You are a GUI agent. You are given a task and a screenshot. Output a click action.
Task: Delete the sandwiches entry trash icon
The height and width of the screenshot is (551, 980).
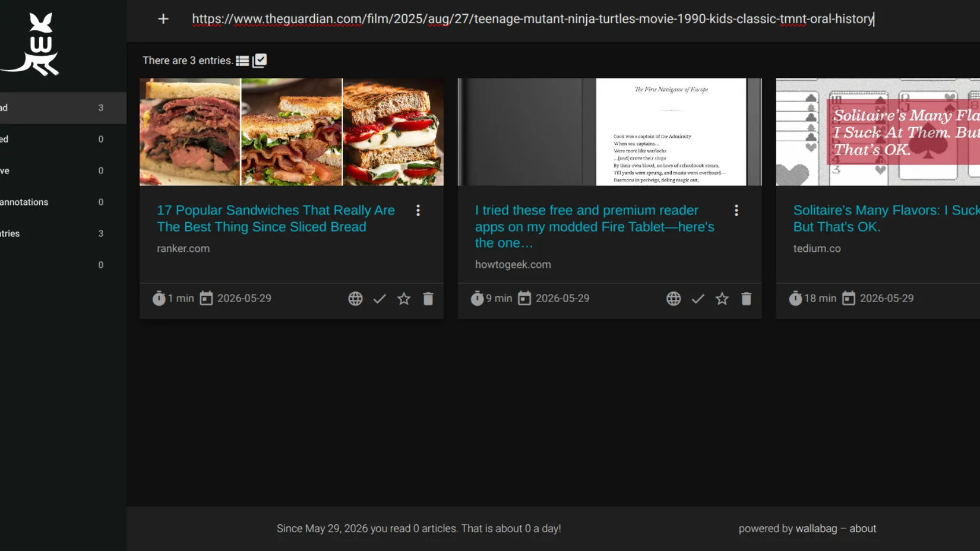(428, 299)
